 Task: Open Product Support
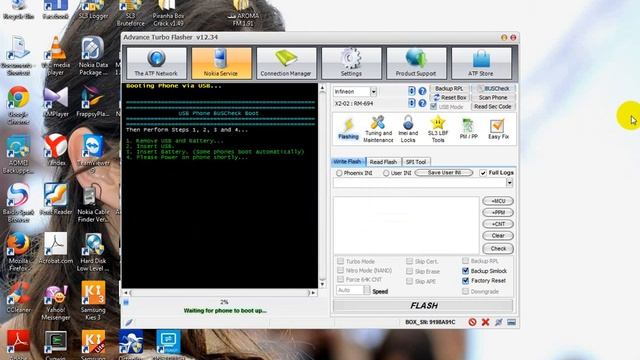(416, 63)
